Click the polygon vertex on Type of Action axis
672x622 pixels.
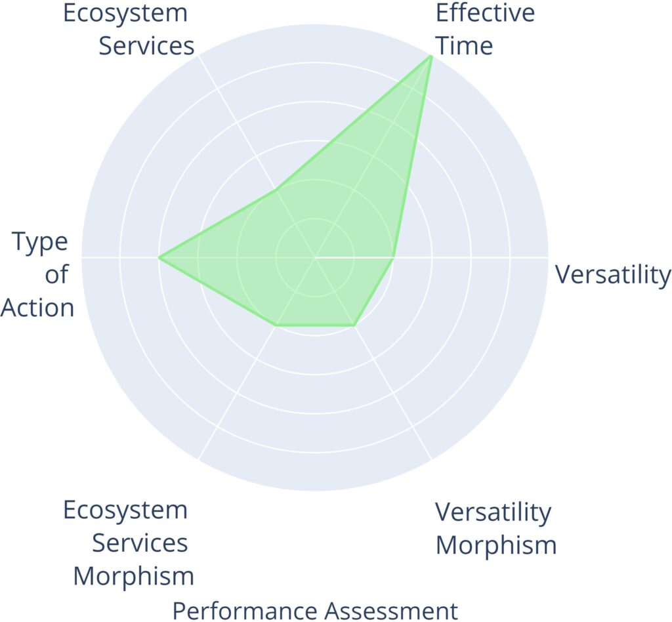click(x=159, y=257)
